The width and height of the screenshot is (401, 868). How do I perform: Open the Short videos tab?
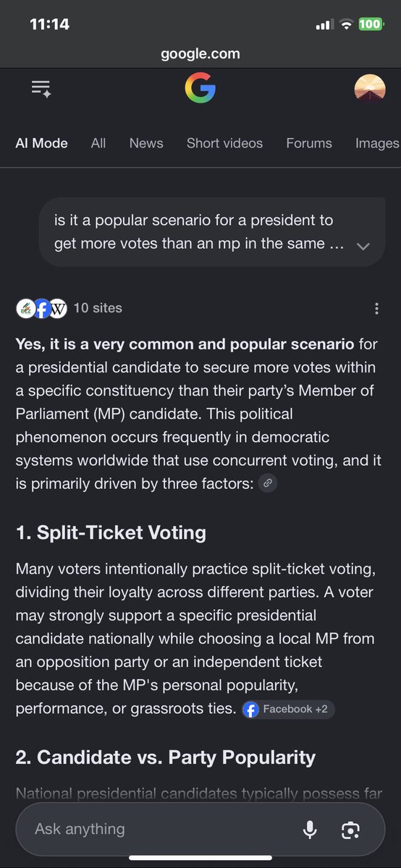tap(224, 143)
